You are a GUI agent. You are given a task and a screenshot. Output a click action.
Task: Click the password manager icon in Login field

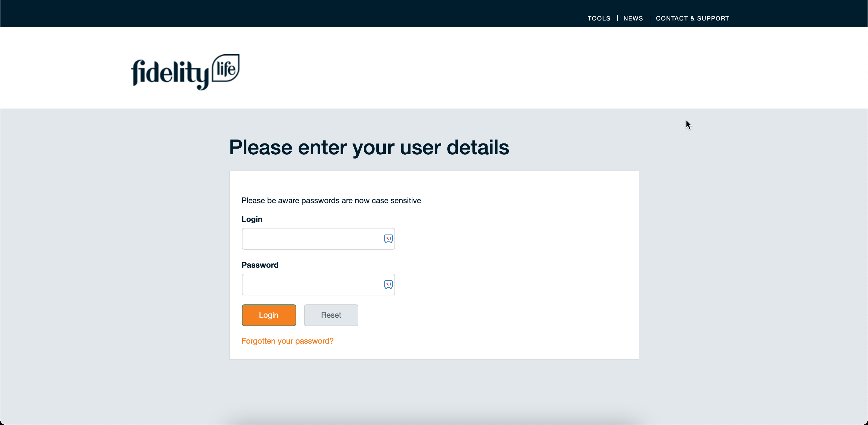coord(388,239)
